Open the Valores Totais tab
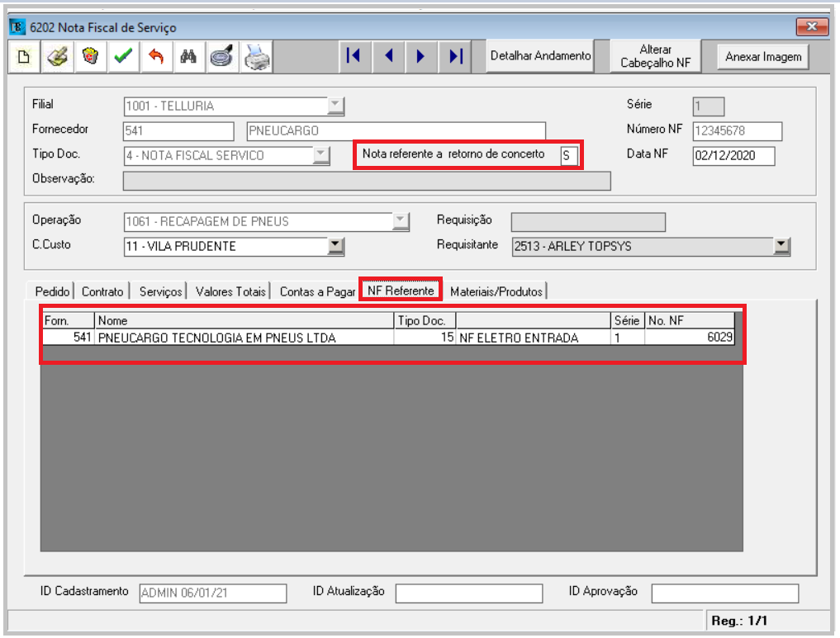840x638 pixels. click(x=230, y=291)
